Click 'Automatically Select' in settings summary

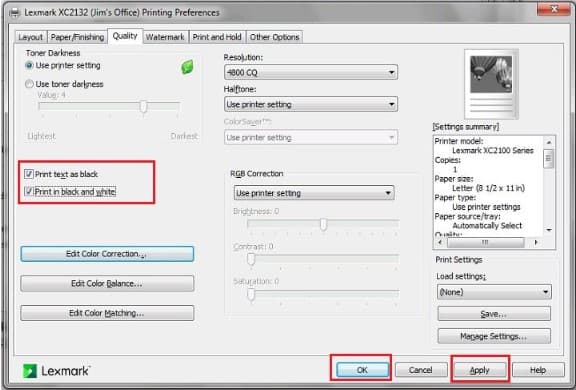pos(487,225)
